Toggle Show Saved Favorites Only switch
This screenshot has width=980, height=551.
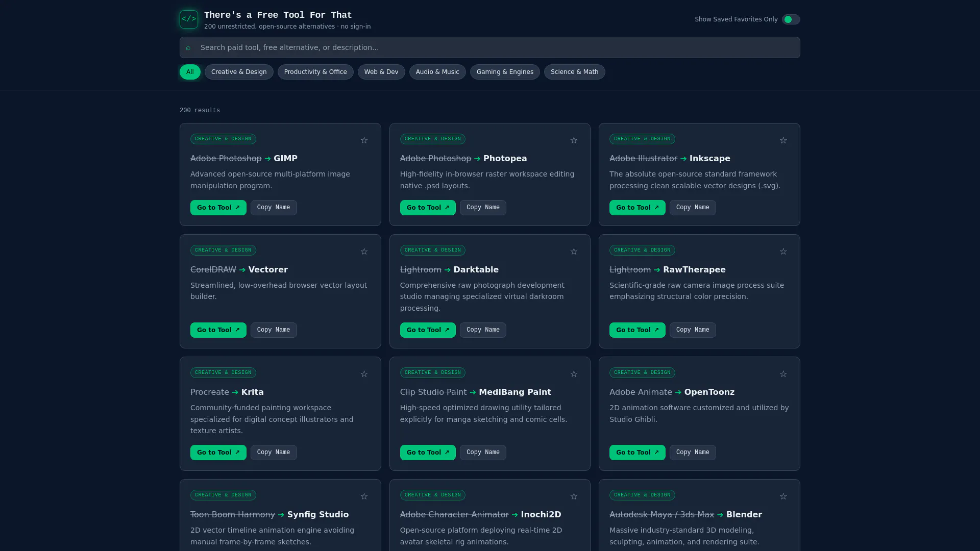click(x=791, y=19)
